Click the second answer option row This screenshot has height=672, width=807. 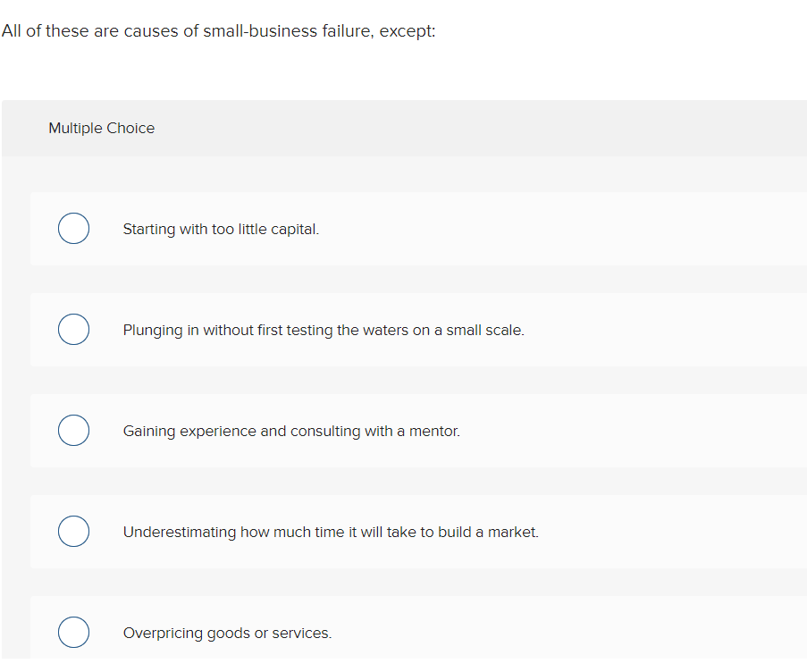[402, 329]
